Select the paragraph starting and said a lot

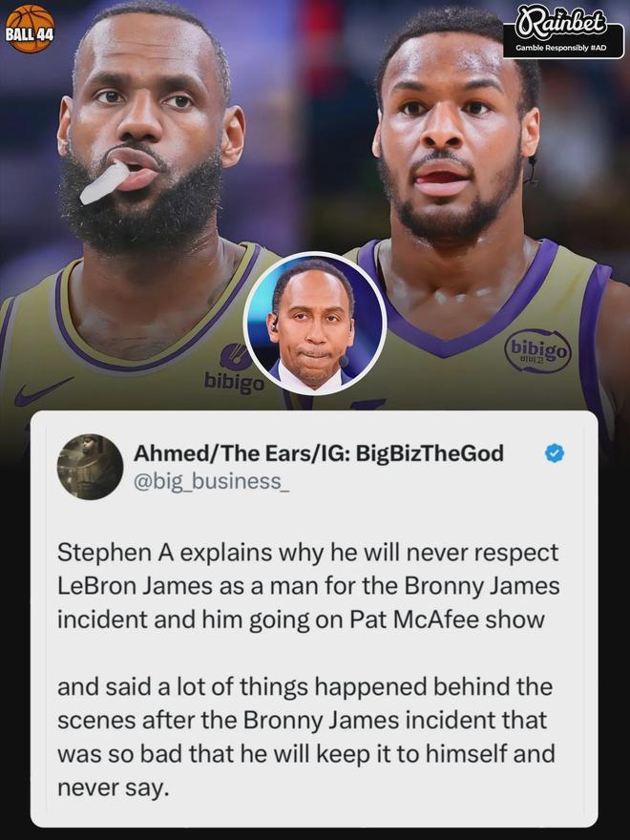pos(305,737)
